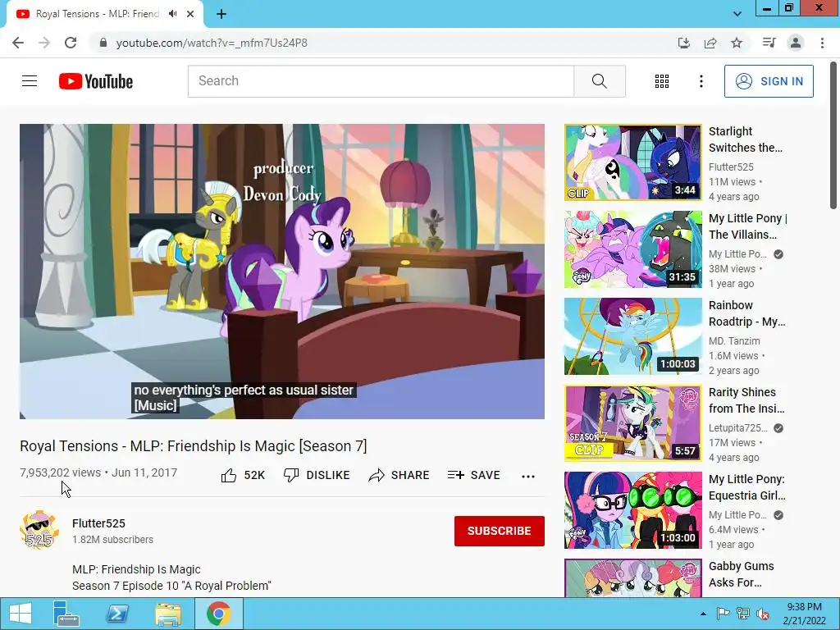The width and height of the screenshot is (840, 630).
Task: Open the Action Center flag icon
Action: 723,614
